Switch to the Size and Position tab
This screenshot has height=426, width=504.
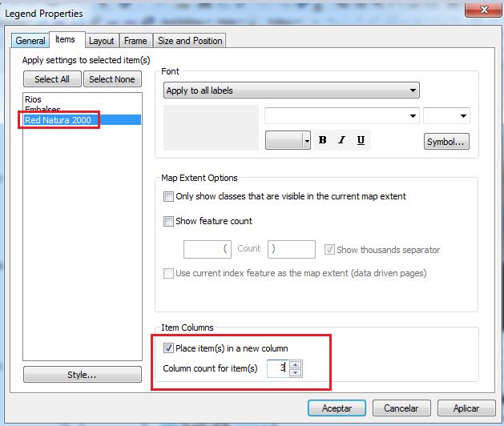tap(190, 40)
